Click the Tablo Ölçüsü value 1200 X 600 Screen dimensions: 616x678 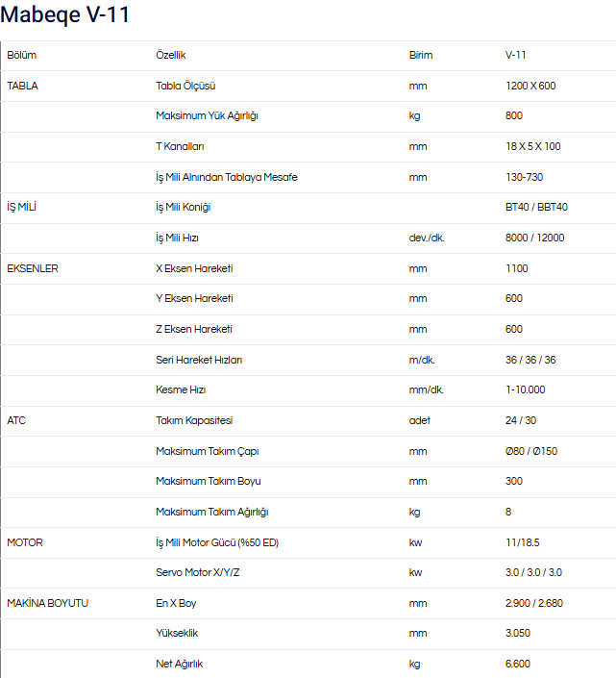tap(530, 86)
